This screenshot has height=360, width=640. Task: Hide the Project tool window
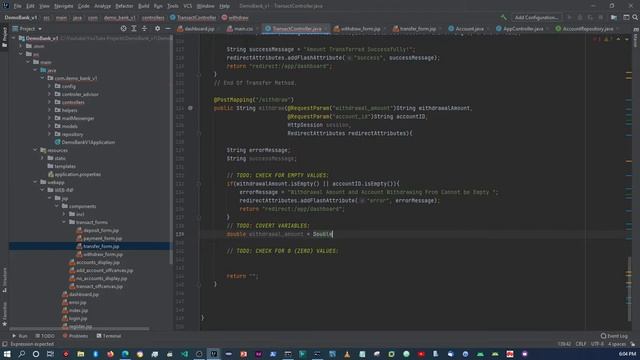point(168,29)
